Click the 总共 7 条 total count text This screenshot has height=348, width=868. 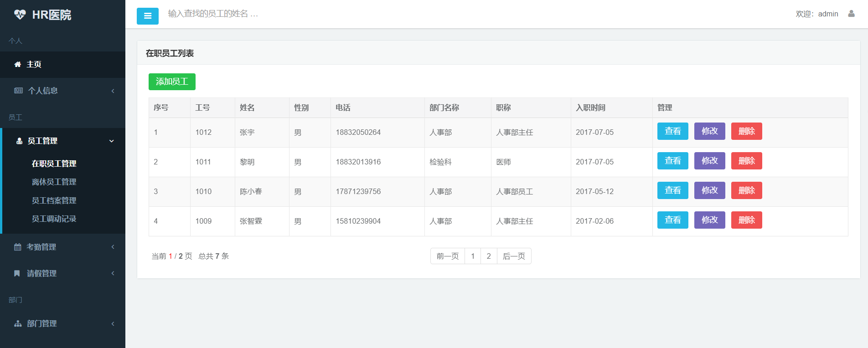pyautogui.click(x=213, y=256)
